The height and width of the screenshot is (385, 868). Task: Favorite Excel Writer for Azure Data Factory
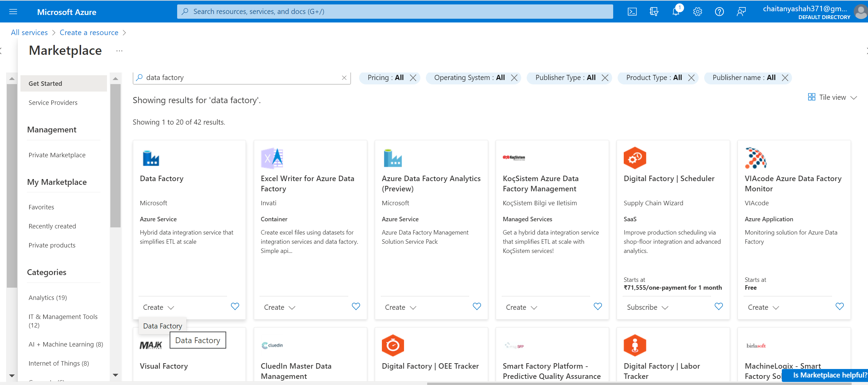pos(356,306)
